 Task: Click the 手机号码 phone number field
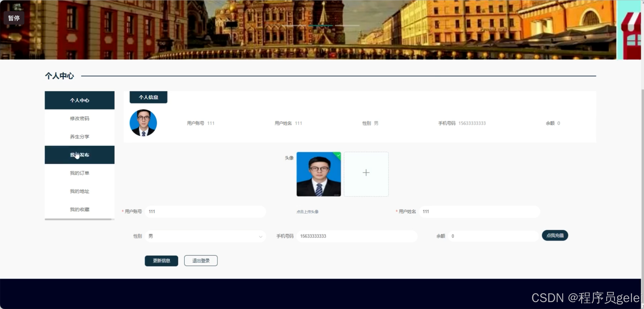[x=356, y=236]
